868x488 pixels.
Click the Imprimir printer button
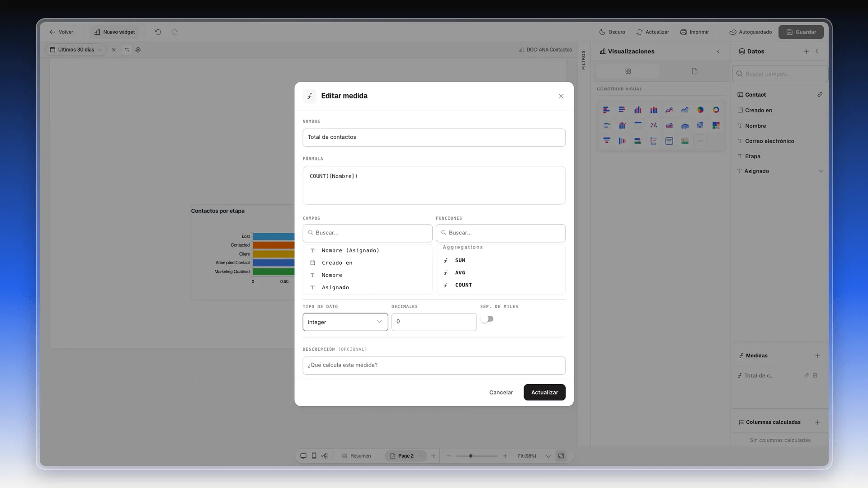click(x=694, y=32)
